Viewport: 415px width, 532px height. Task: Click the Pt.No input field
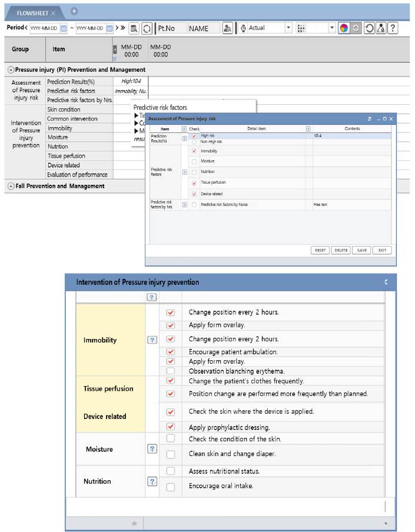click(172, 28)
